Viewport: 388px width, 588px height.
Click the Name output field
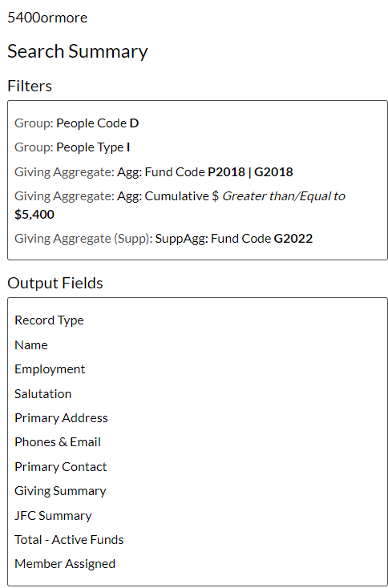pos(31,345)
